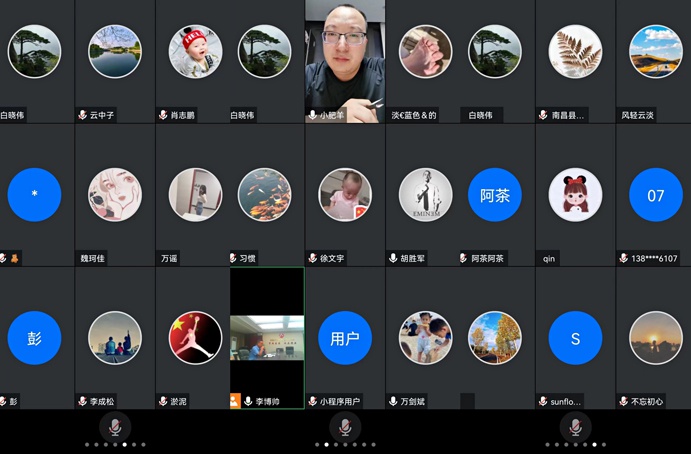
Task: Toggle the round mic button below sunflo...
Action: (575, 427)
